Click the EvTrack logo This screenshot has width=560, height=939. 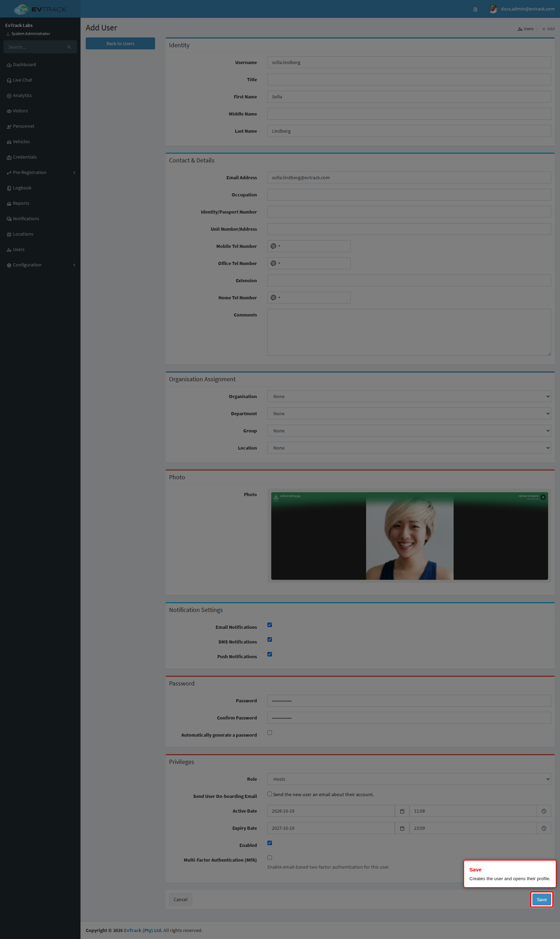[40, 9]
